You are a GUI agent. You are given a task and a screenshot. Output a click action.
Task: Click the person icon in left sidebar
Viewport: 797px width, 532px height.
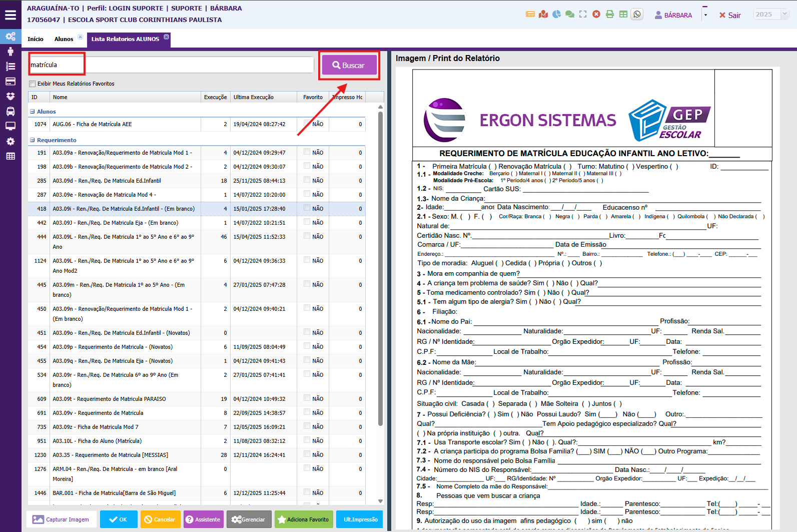pyautogui.click(x=10, y=51)
